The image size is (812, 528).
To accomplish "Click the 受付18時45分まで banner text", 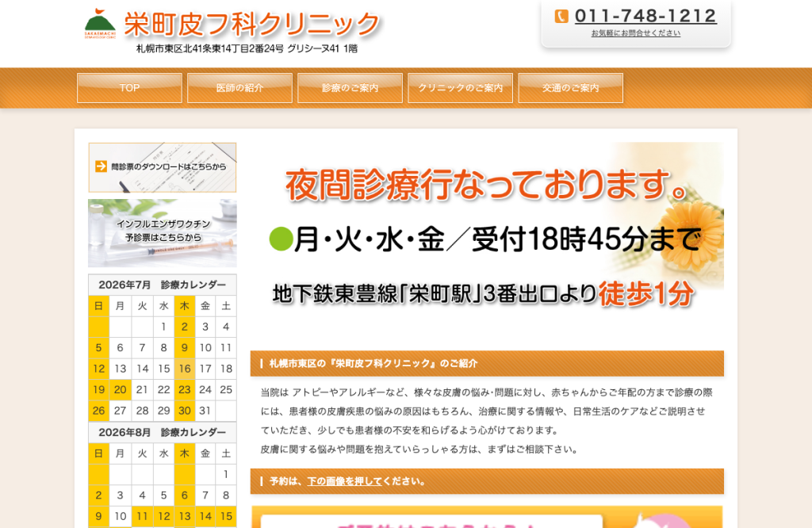I will coord(587,239).
